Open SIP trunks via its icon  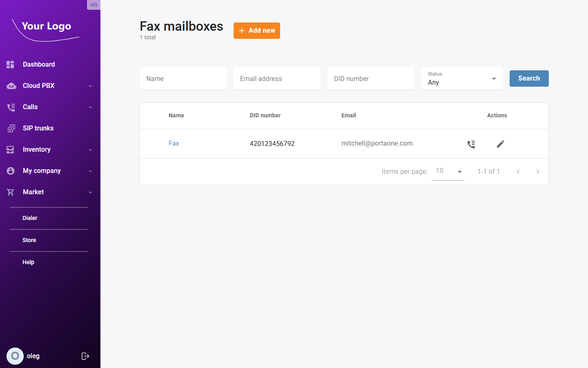click(x=10, y=128)
